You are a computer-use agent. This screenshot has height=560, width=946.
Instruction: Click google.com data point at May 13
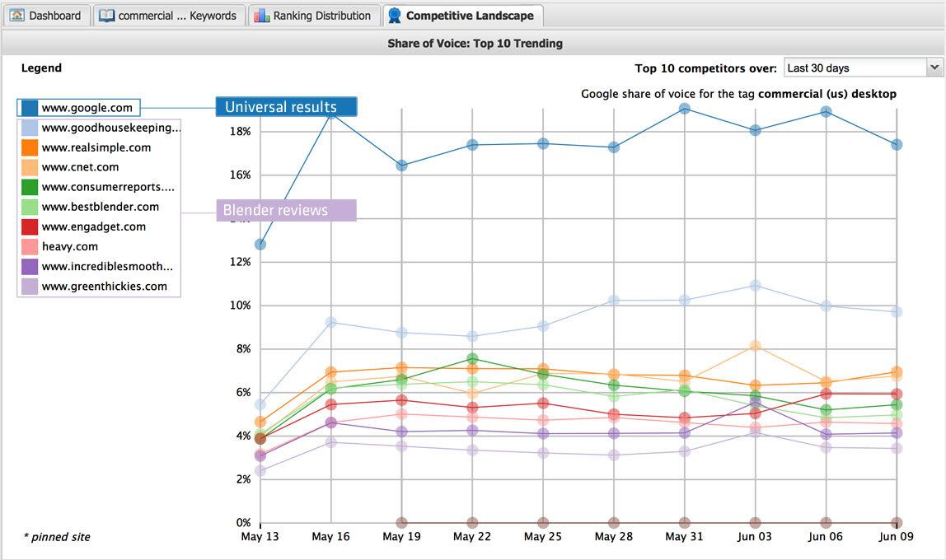[x=260, y=245]
